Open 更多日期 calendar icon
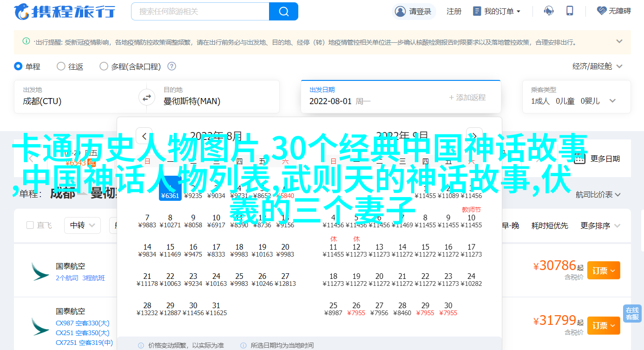 click(x=579, y=158)
